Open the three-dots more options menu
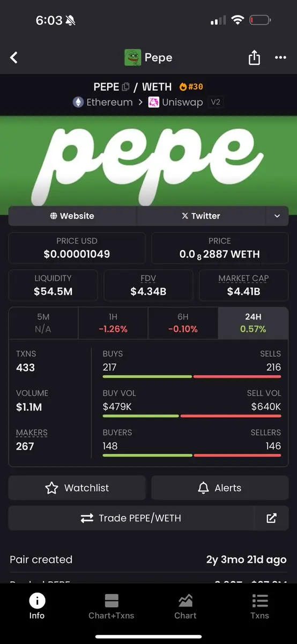 point(280,58)
